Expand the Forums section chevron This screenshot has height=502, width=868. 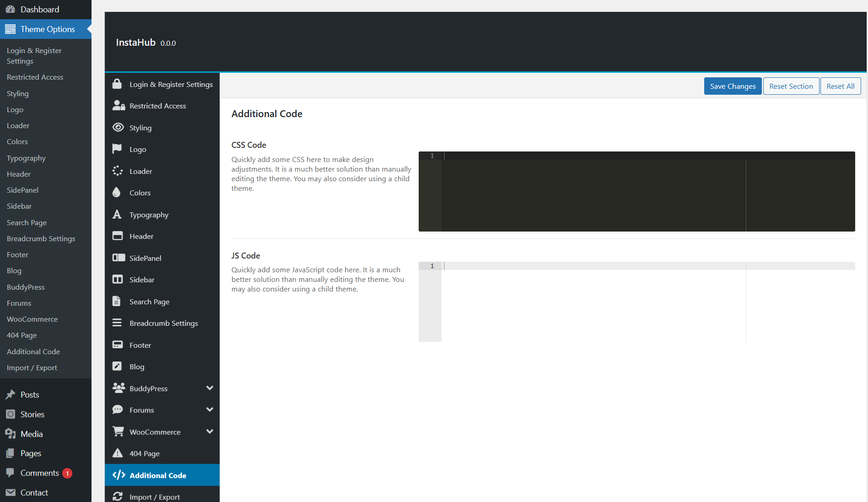click(210, 410)
